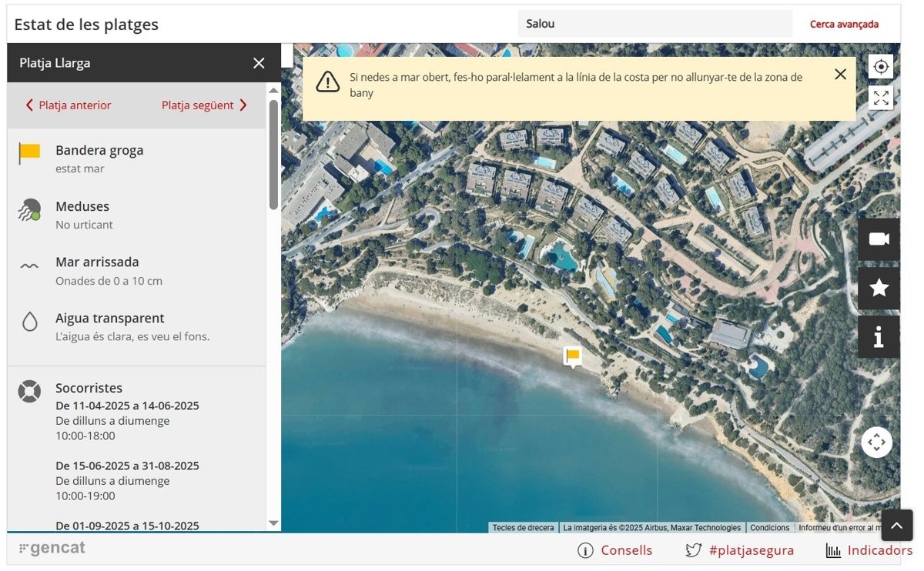Open the #platjasegura Twitter link
Image resolution: width=924 pixels, height=571 pixels.
click(x=740, y=550)
